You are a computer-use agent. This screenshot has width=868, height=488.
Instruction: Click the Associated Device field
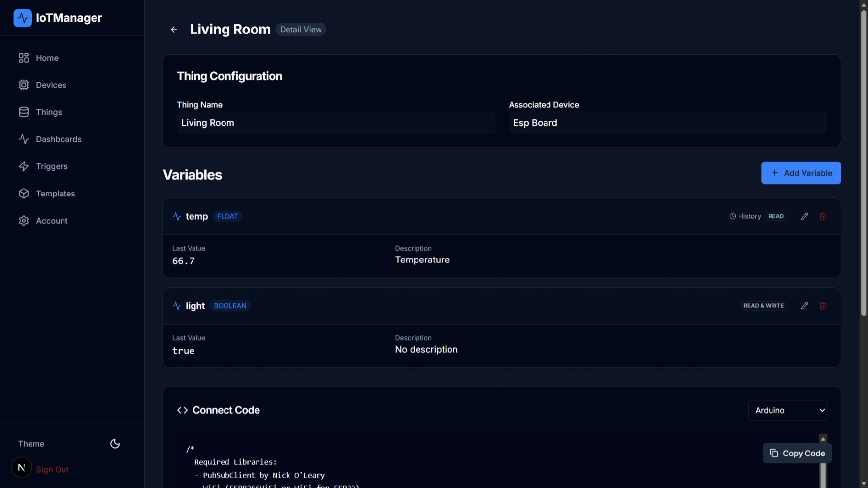coord(668,123)
